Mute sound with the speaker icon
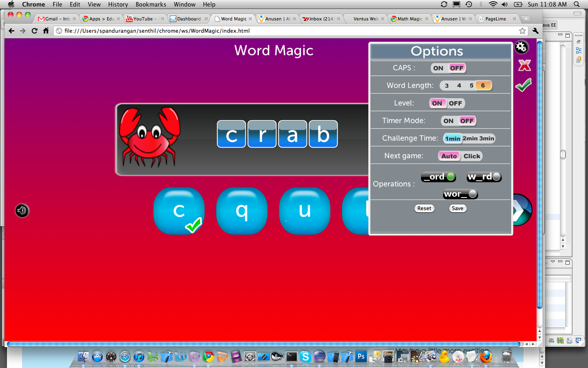588x368 pixels. tap(22, 211)
